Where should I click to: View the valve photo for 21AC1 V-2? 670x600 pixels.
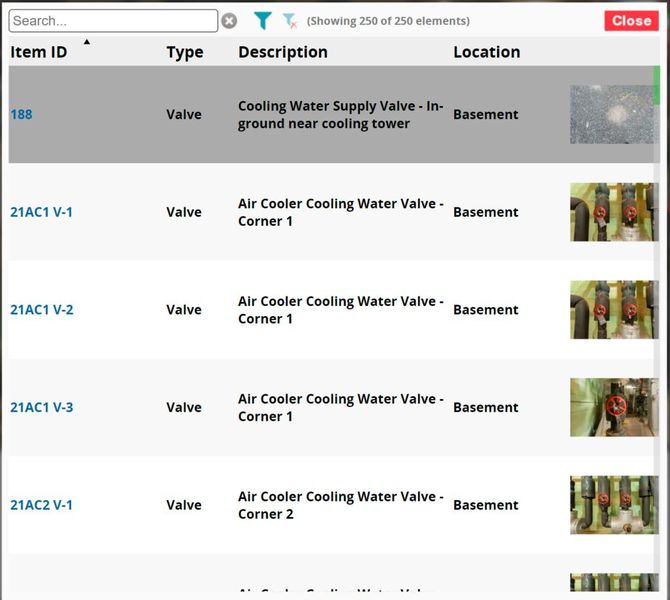point(612,310)
